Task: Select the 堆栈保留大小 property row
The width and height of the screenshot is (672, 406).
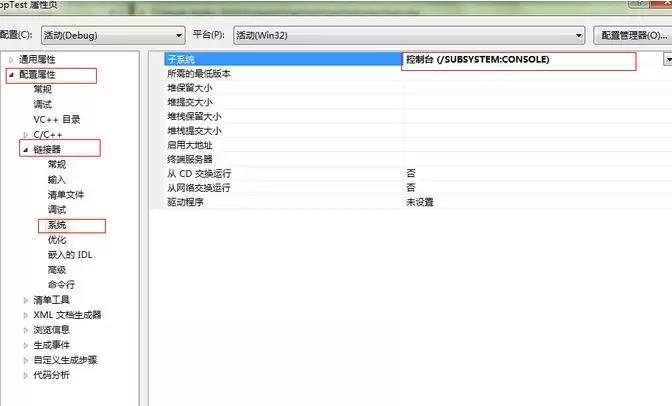Action: tap(195, 116)
